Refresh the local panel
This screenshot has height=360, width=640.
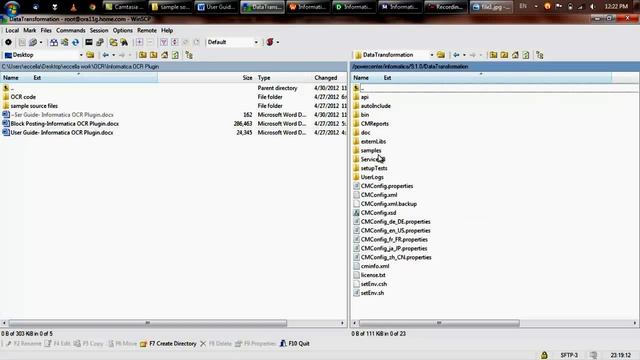(175, 55)
